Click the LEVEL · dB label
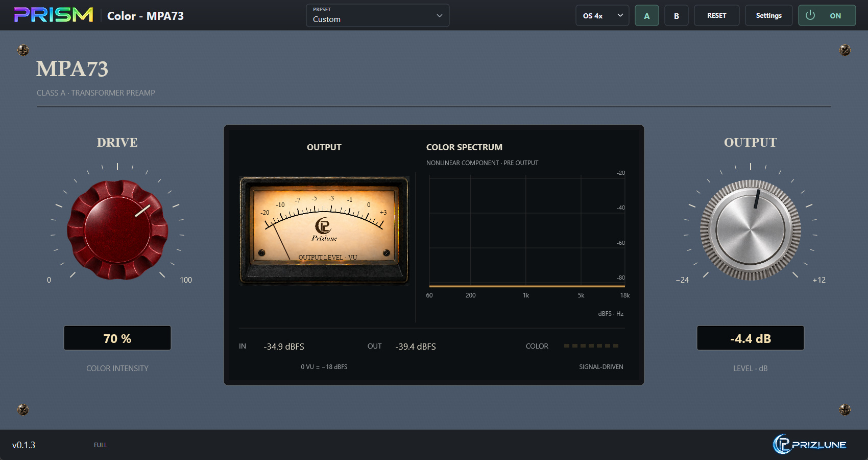Screen dimensions: 868x460 point(751,369)
